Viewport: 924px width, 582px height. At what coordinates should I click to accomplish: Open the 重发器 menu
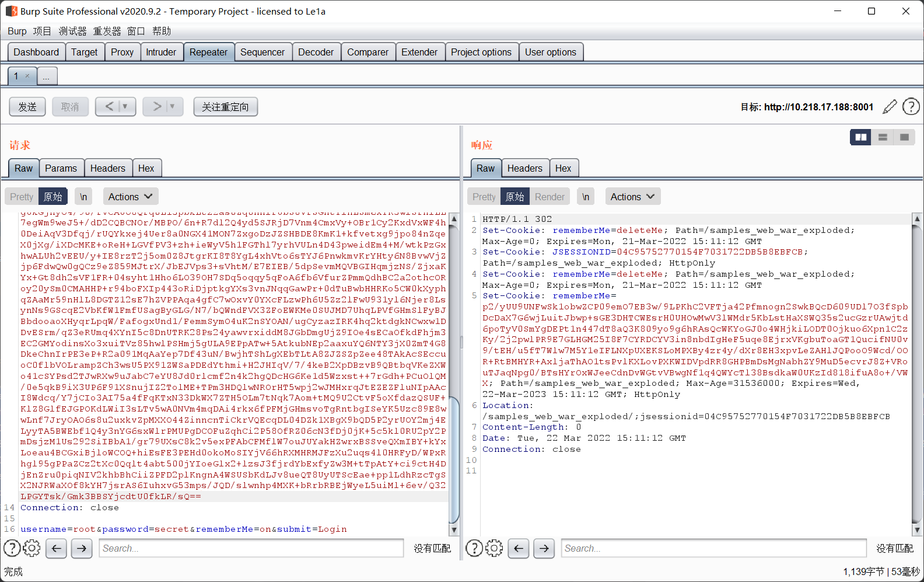[107, 31]
